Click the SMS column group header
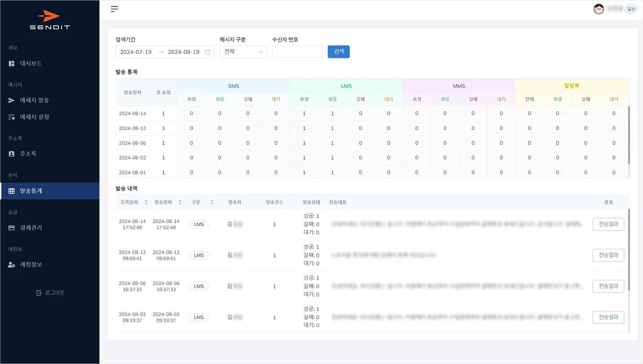The image size is (643, 364). [234, 86]
